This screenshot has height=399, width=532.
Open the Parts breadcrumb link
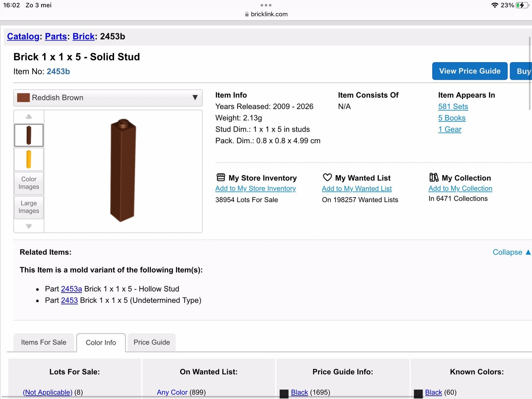(x=56, y=37)
